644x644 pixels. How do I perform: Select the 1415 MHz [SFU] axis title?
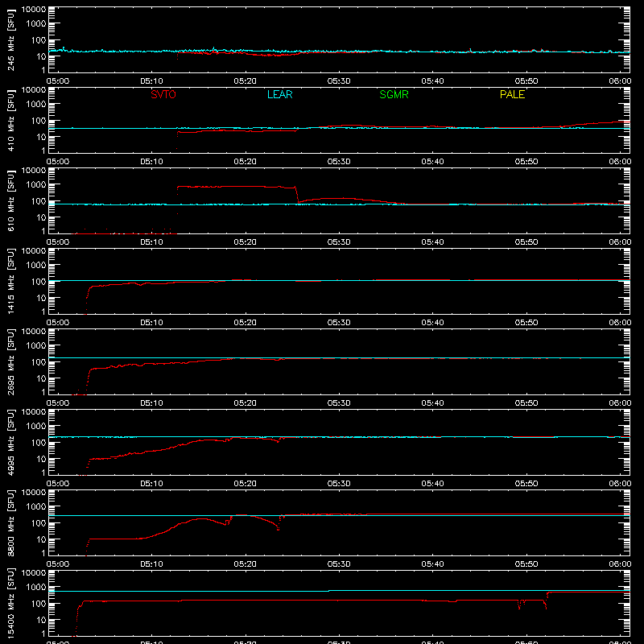pyautogui.click(x=11, y=281)
